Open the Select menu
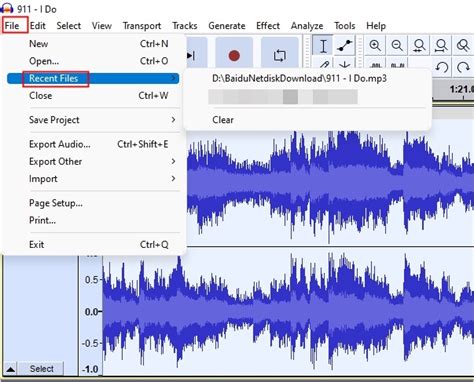 coord(69,26)
